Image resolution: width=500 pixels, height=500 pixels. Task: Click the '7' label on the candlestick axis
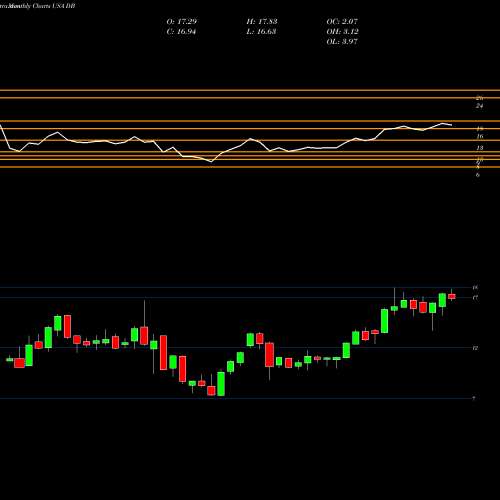coord(474,398)
